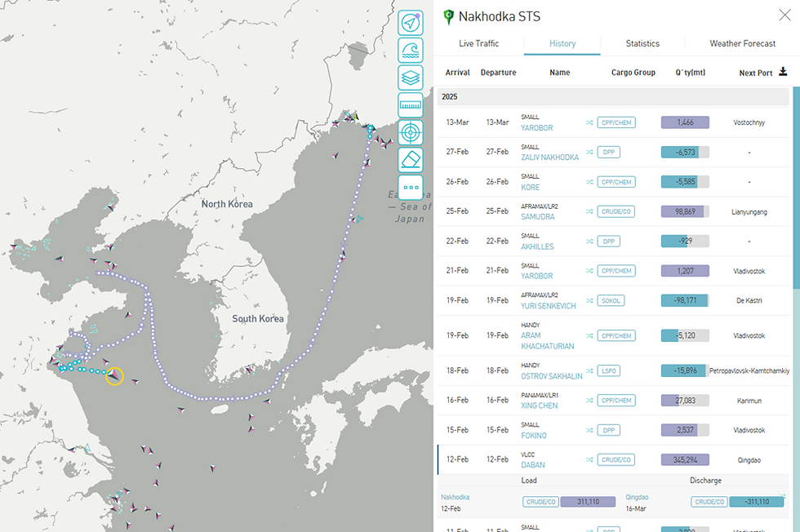Open the Qingdao discharge port link

(x=637, y=497)
